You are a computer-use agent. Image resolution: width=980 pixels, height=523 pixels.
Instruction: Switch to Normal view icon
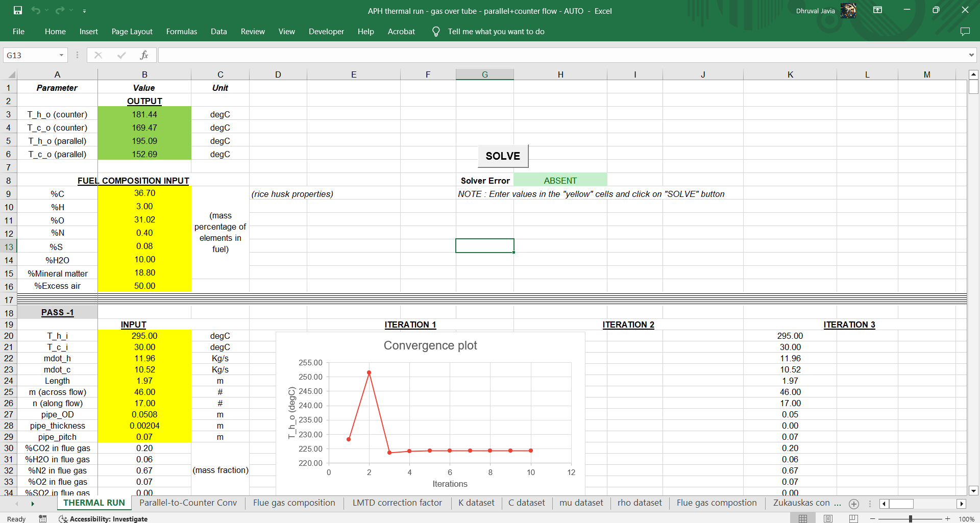point(803,518)
